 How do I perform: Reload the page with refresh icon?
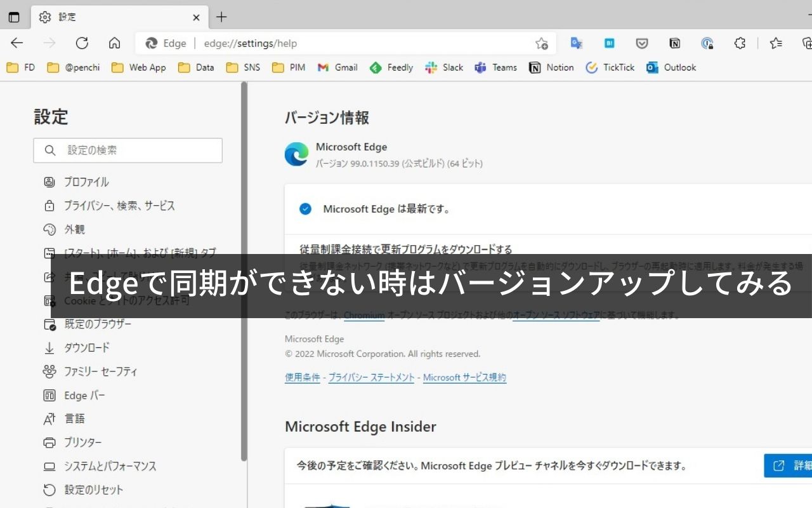coord(82,43)
